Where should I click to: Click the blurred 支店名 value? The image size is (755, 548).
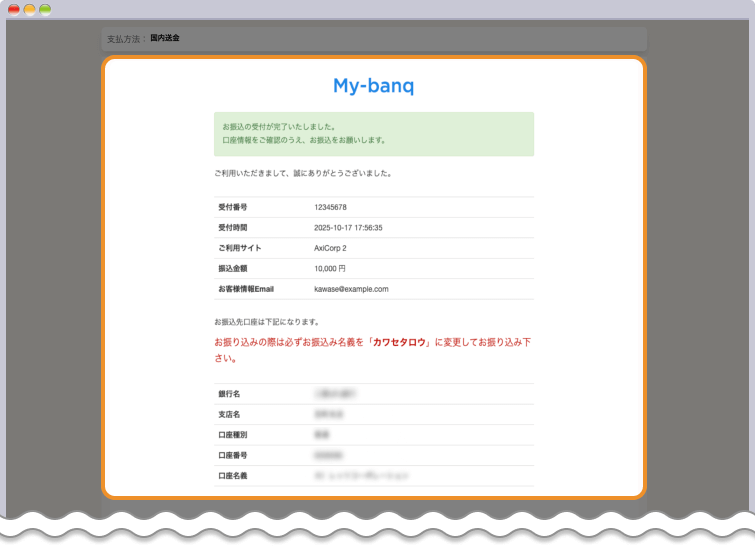pos(328,415)
